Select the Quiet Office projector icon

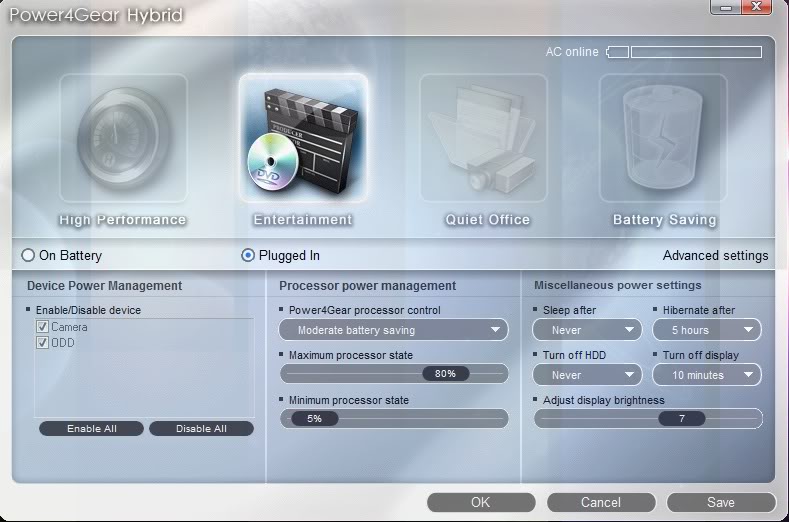coord(484,138)
